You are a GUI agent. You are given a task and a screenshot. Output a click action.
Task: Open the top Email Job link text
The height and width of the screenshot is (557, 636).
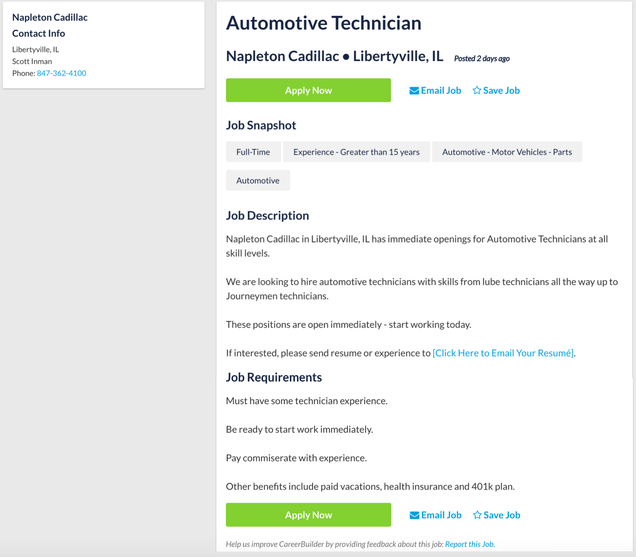(x=441, y=90)
